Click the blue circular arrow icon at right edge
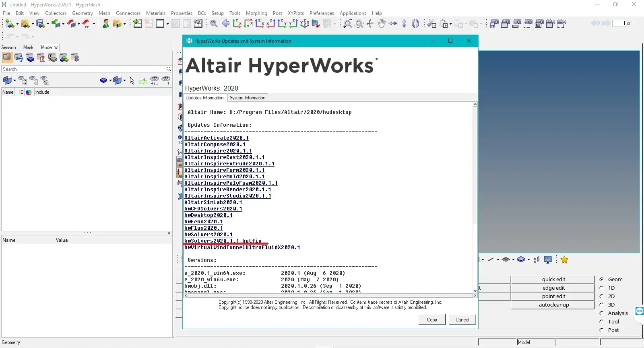 tap(639, 311)
